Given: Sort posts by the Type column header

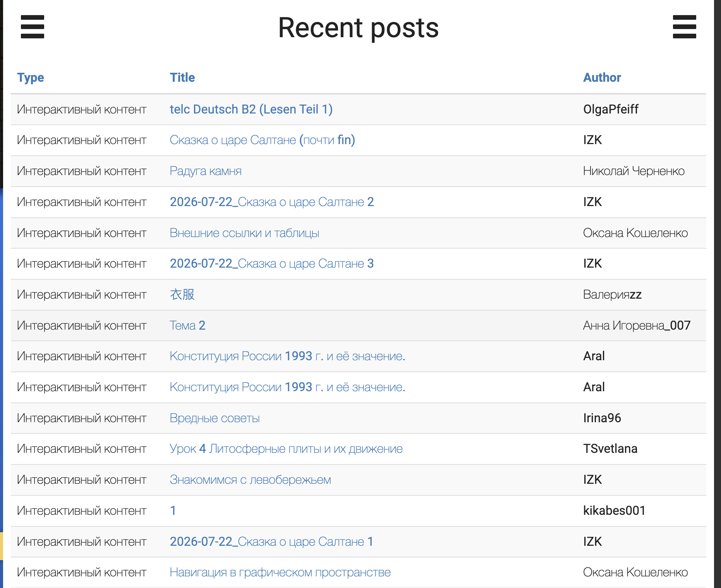Looking at the screenshot, I should [31, 77].
